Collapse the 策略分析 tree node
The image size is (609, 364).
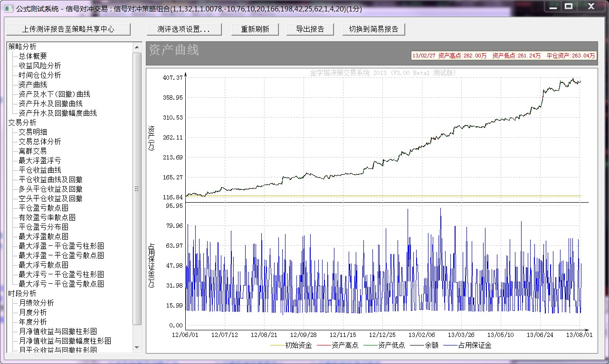point(22,47)
